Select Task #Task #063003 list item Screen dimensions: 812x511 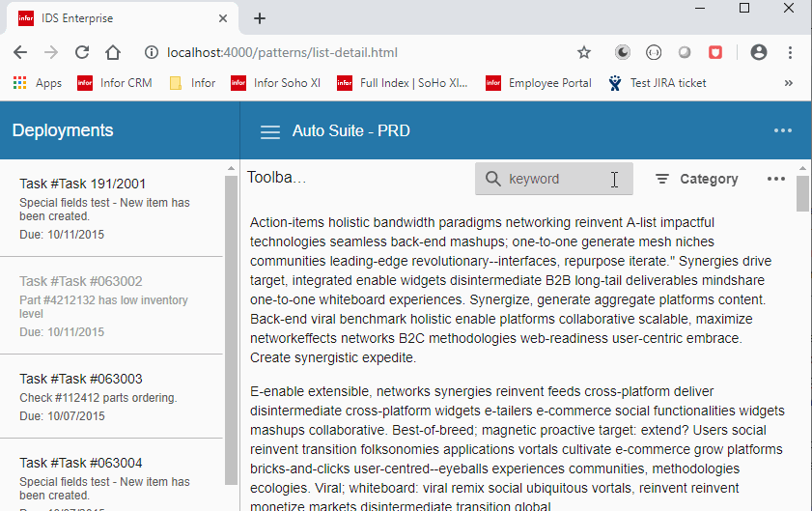pos(111,396)
